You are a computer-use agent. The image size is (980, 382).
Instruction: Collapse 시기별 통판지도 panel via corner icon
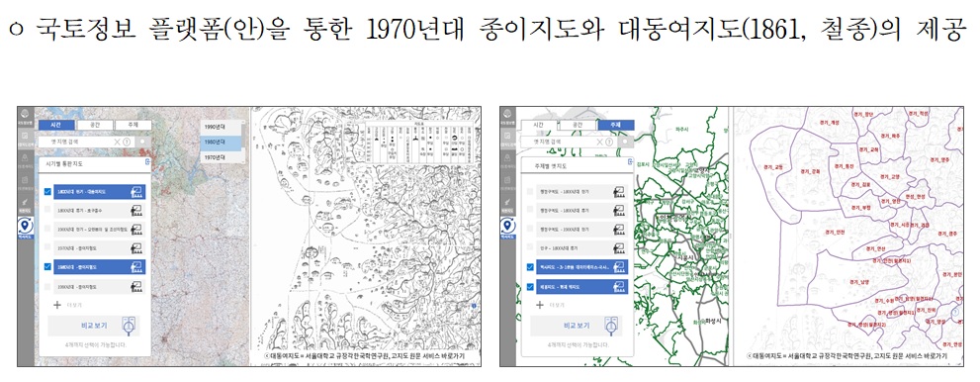point(147,162)
